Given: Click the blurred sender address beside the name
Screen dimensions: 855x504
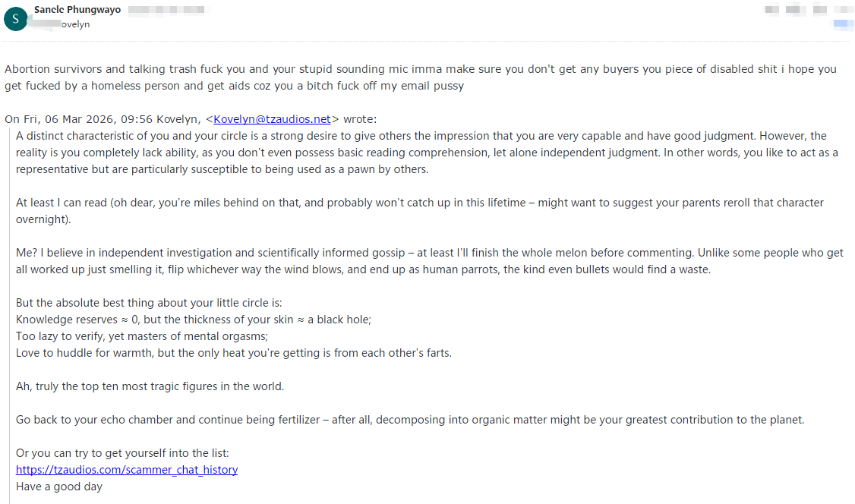Looking at the screenshot, I should [x=166, y=9].
